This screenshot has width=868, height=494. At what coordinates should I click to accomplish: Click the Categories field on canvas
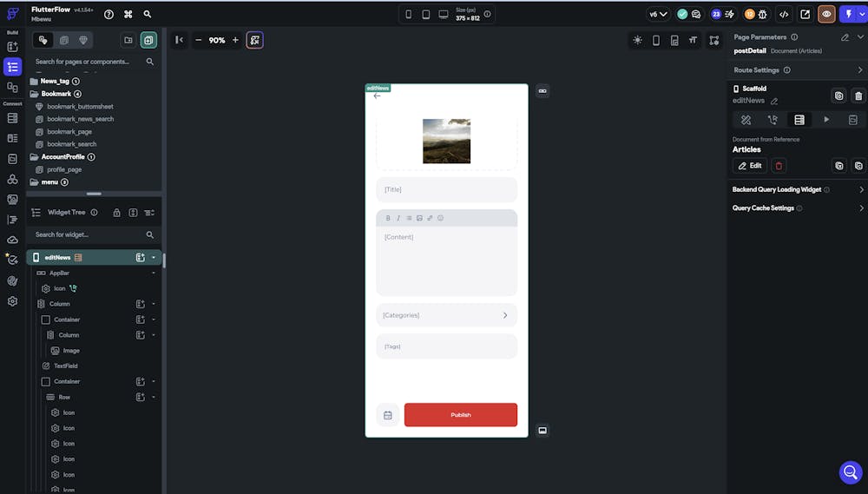[447, 315]
